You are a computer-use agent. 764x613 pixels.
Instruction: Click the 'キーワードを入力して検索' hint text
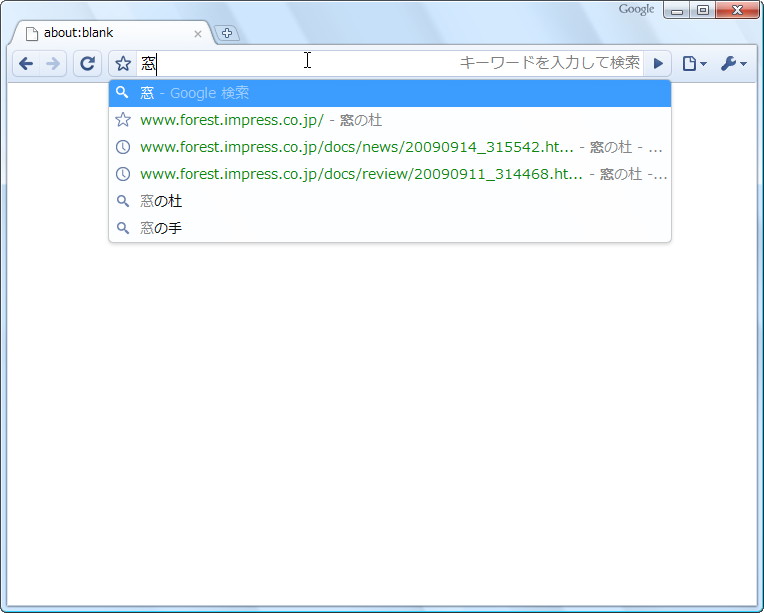(550, 63)
